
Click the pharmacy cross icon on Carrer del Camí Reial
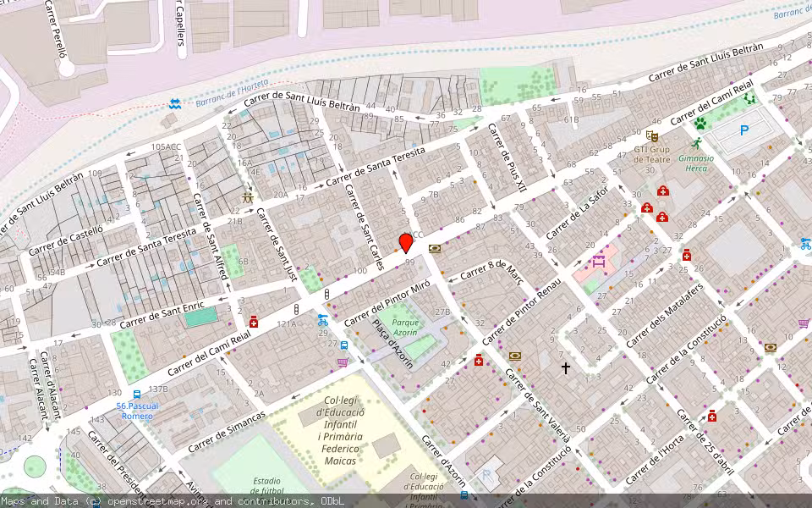(254, 321)
